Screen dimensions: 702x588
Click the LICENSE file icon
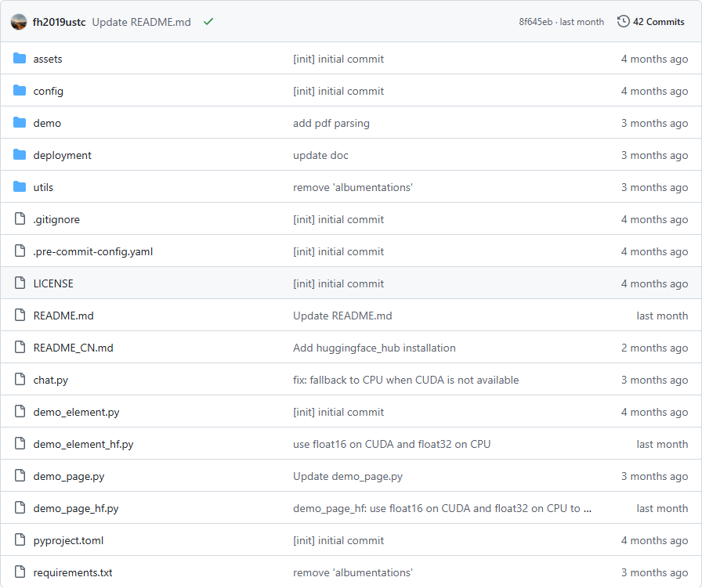pyautogui.click(x=20, y=283)
